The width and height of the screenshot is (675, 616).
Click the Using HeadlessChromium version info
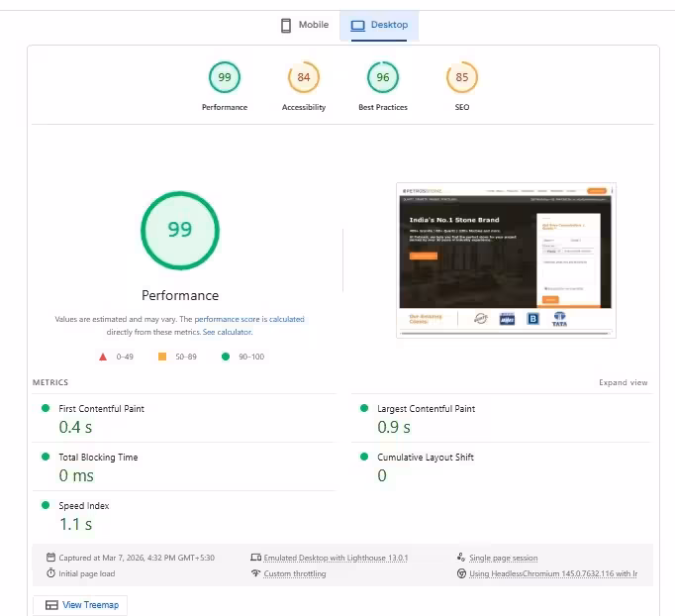click(553, 573)
